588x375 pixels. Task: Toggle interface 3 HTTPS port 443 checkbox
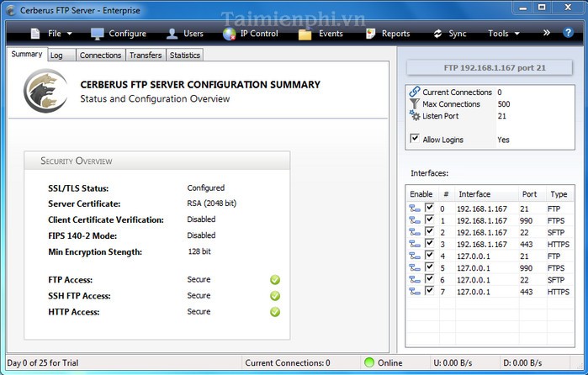[429, 243]
